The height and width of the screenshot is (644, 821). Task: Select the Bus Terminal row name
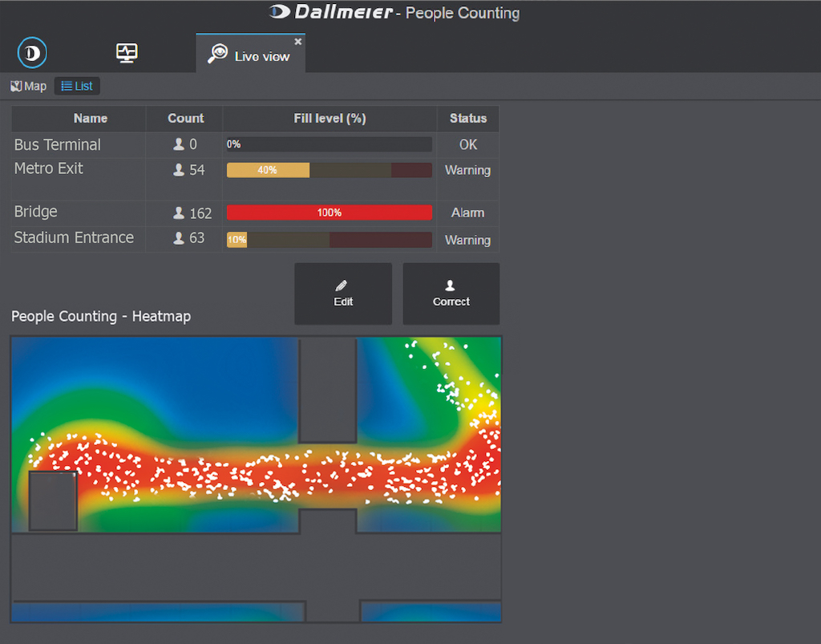(58, 145)
